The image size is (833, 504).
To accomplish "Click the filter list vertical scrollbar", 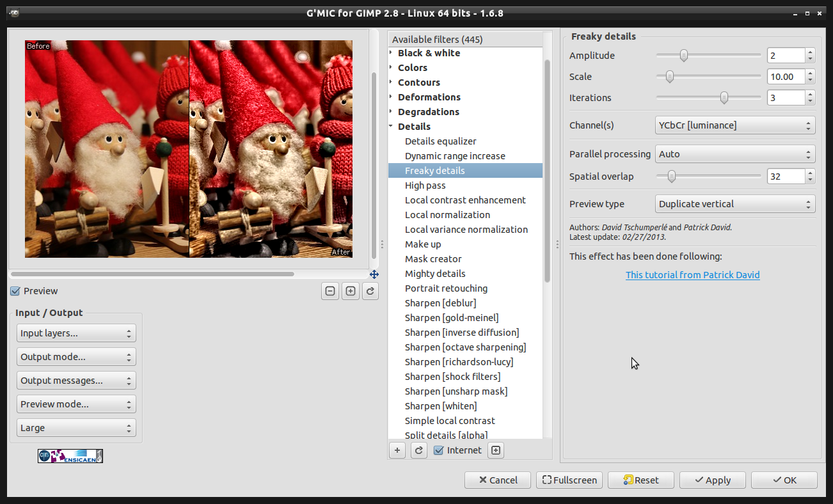I will point(547,170).
